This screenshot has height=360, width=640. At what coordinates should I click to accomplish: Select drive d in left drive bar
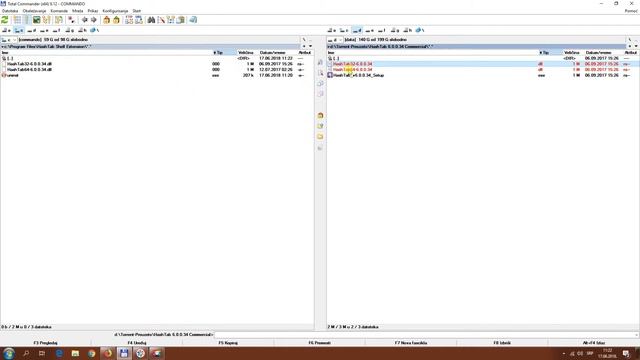[31, 30]
